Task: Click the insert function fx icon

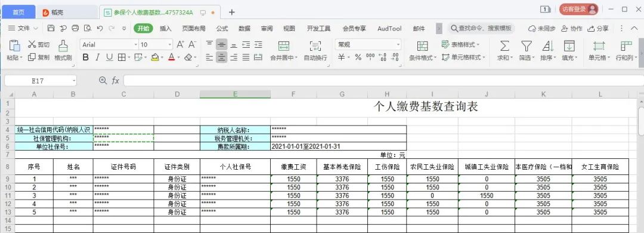Action: [x=116, y=81]
